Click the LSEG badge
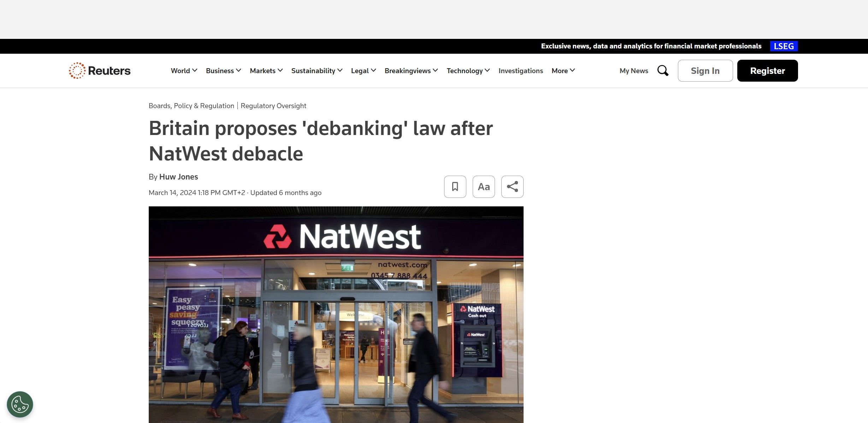This screenshot has width=868, height=423. click(x=784, y=46)
